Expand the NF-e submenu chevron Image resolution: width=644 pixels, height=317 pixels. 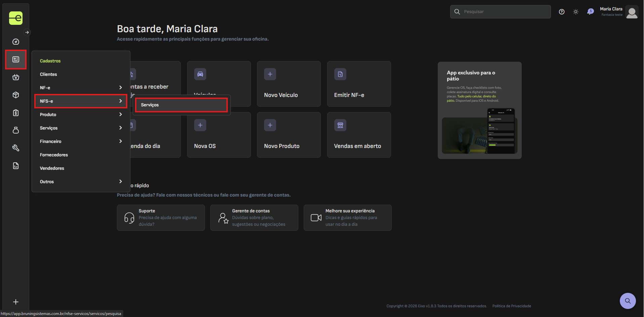[x=121, y=88]
